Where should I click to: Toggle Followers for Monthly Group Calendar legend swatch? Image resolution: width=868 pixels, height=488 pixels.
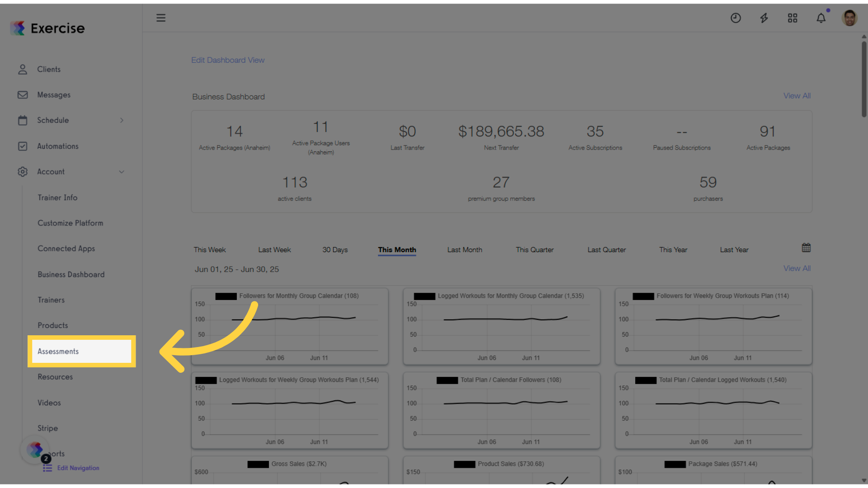tap(226, 296)
